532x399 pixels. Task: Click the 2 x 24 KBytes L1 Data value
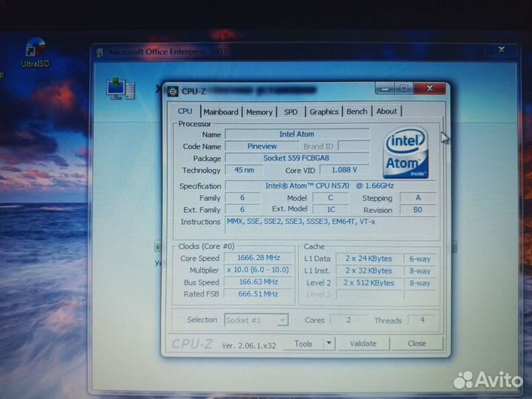(x=369, y=259)
